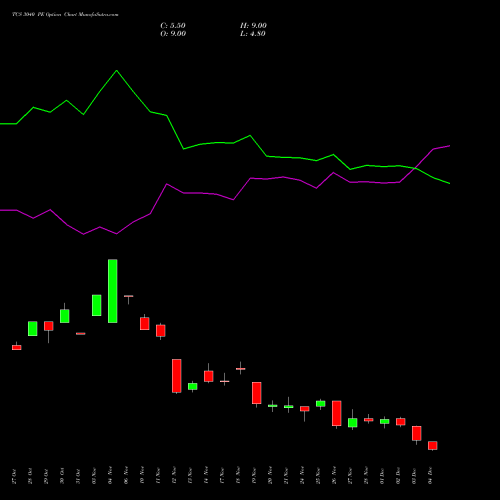Image resolution: width=500 pixels, height=500 pixels.
Task: Click the red candle for 14 Nov
Action: (x=209, y=376)
